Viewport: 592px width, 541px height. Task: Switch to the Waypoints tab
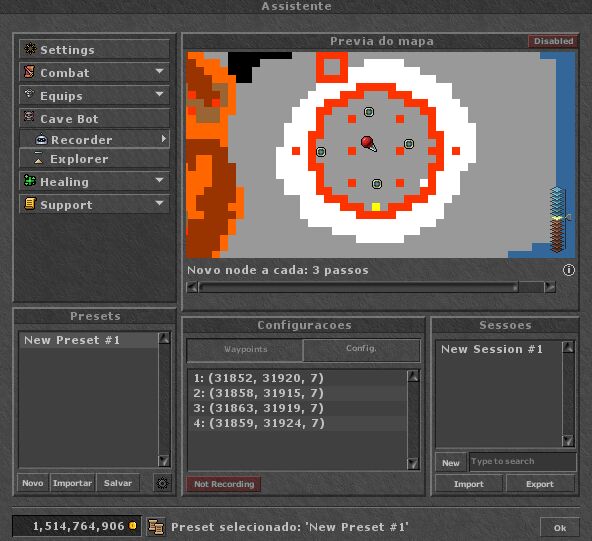(x=245, y=349)
